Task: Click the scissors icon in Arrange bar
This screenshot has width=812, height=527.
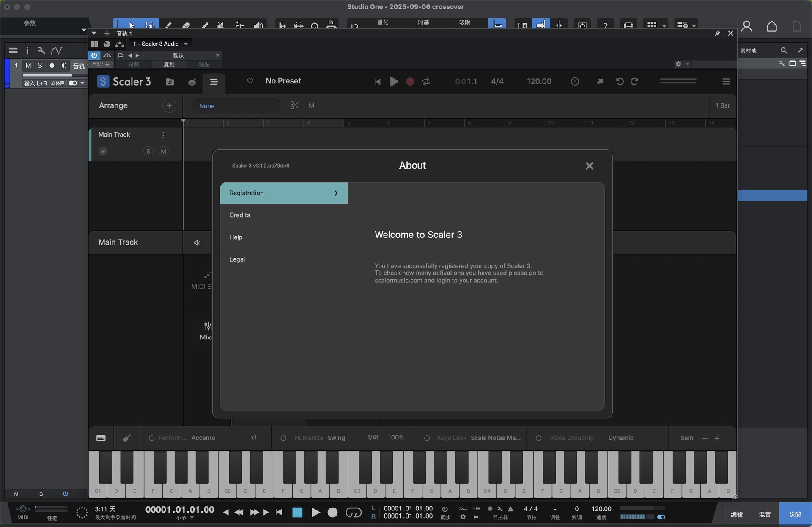Action: click(294, 105)
